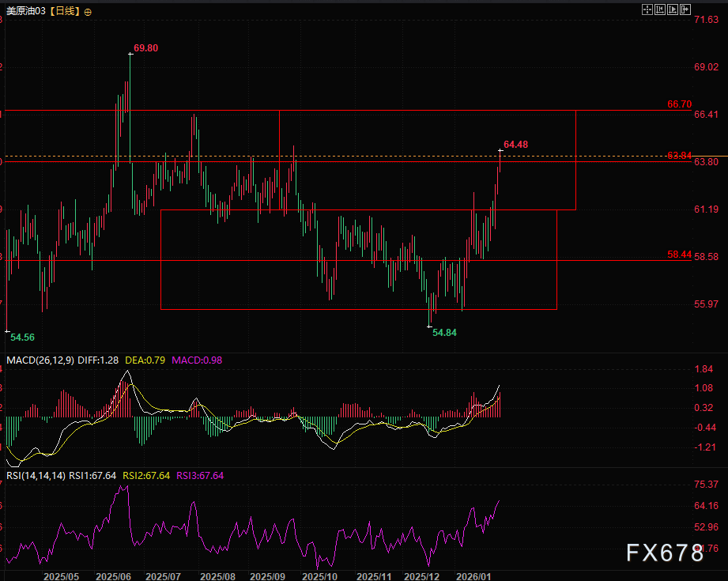Screen dimensions: 728x581
Task: Open RSI(14,14,14) indicator label
Action: pyautogui.click(x=36, y=476)
